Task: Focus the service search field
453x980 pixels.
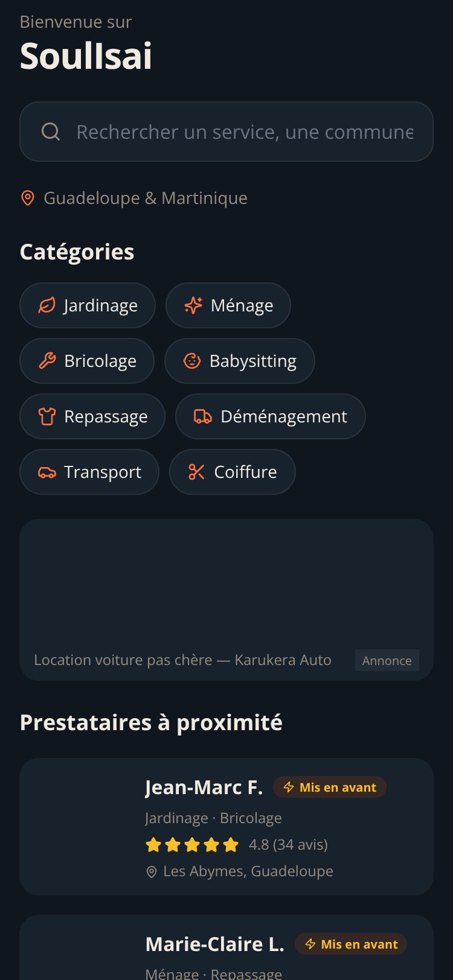Action: click(x=226, y=132)
